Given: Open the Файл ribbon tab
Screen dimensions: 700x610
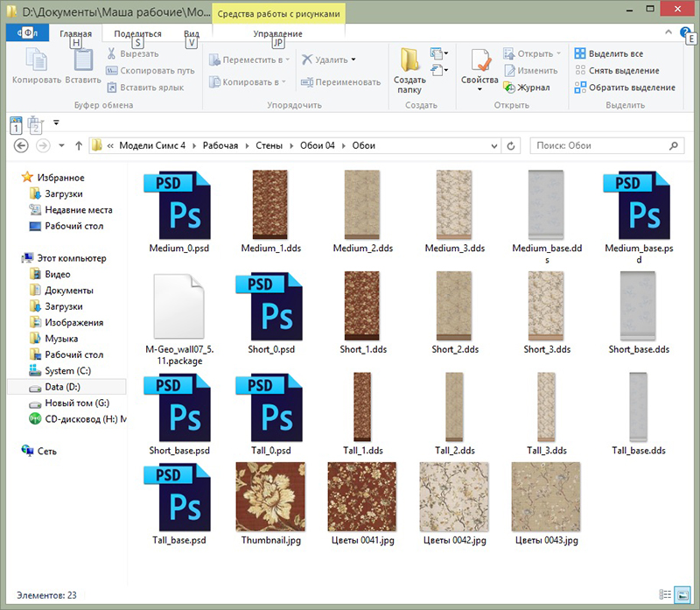Looking at the screenshot, I should [x=28, y=32].
